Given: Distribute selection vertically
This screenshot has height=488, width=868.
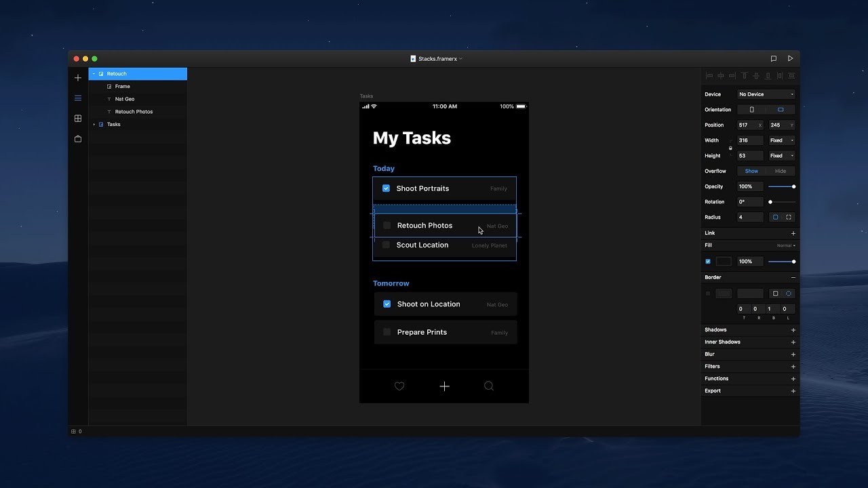Looking at the screenshot, I should (791, 76).
